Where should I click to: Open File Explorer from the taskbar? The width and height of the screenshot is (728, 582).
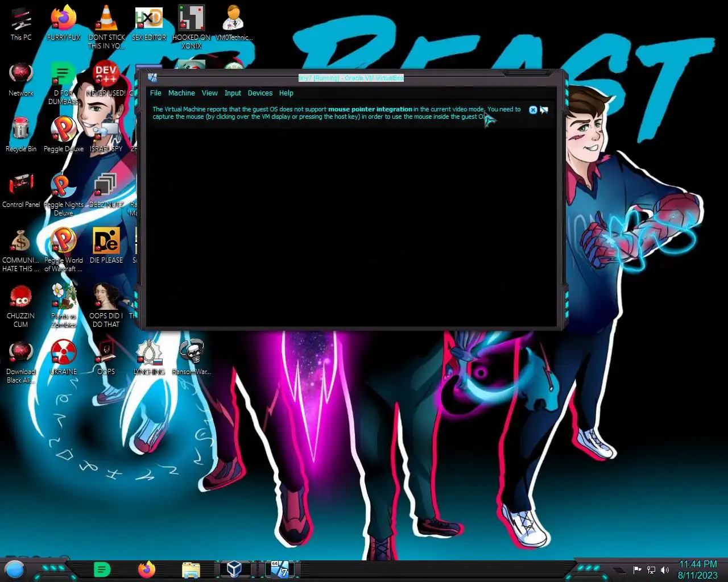[x=191, y=569]
